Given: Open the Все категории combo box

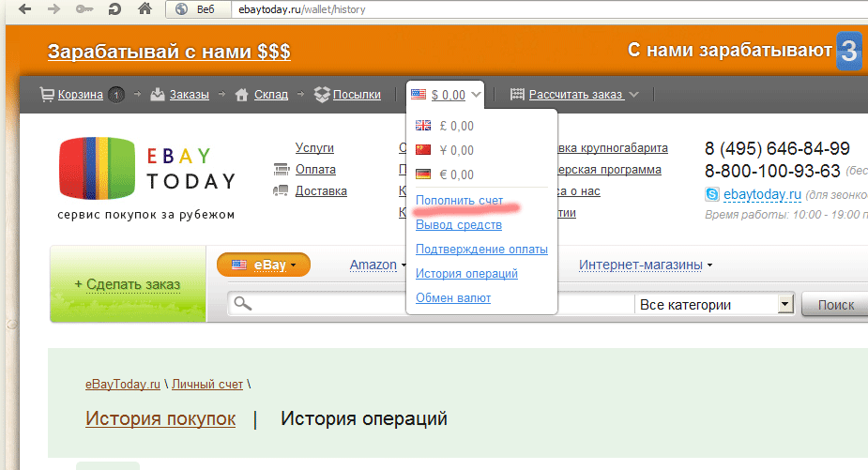Looking at the screenshot, I should coord(715,305).
